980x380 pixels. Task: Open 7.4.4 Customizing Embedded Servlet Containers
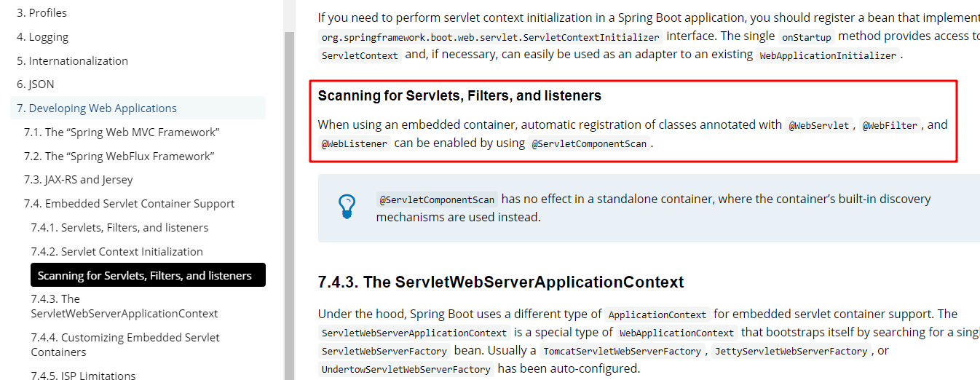coord(125,345)
